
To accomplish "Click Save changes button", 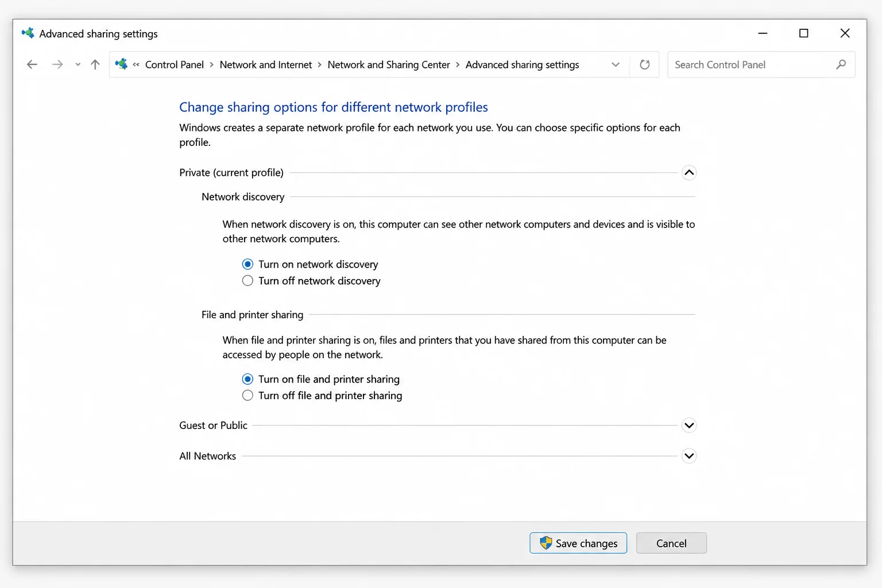I will 578,543.
